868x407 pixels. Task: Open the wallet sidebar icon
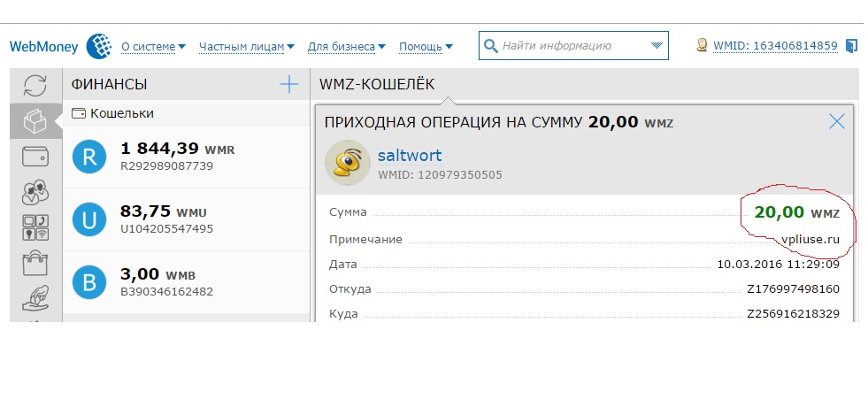pos(35,157)
